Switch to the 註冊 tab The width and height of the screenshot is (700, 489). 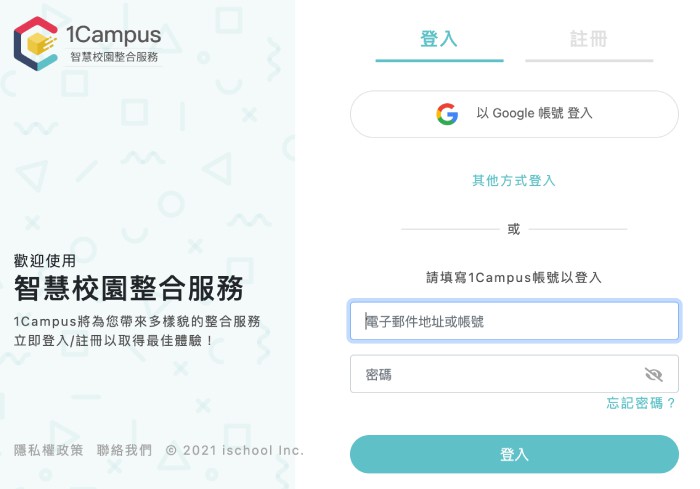(x=589, y=40)
